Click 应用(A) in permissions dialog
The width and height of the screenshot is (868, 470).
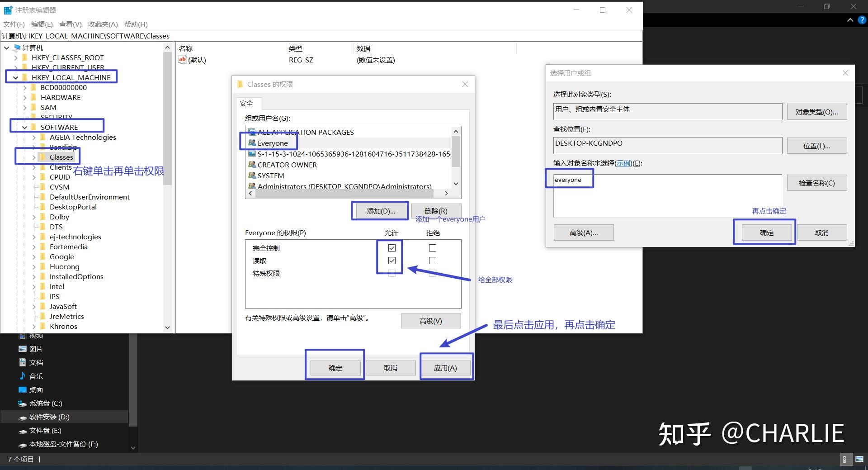click(445, 368)
